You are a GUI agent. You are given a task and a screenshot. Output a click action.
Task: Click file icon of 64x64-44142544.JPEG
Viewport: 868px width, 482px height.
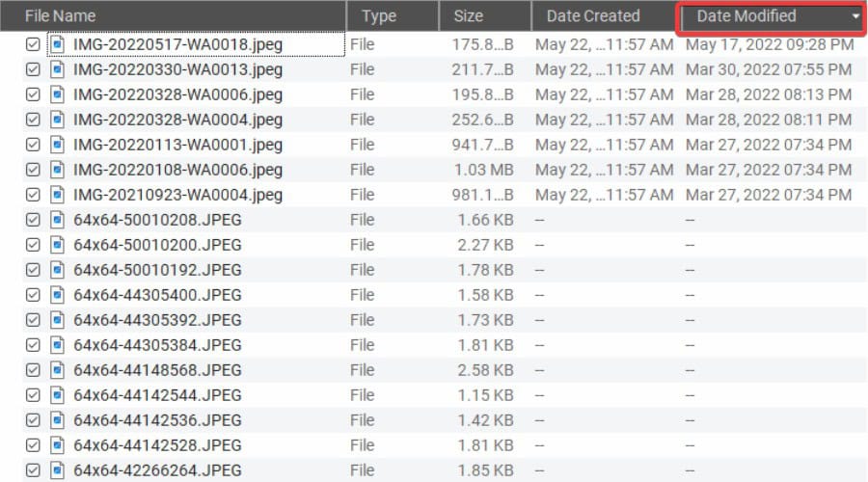pyautogui.click(x=57, y=395)
